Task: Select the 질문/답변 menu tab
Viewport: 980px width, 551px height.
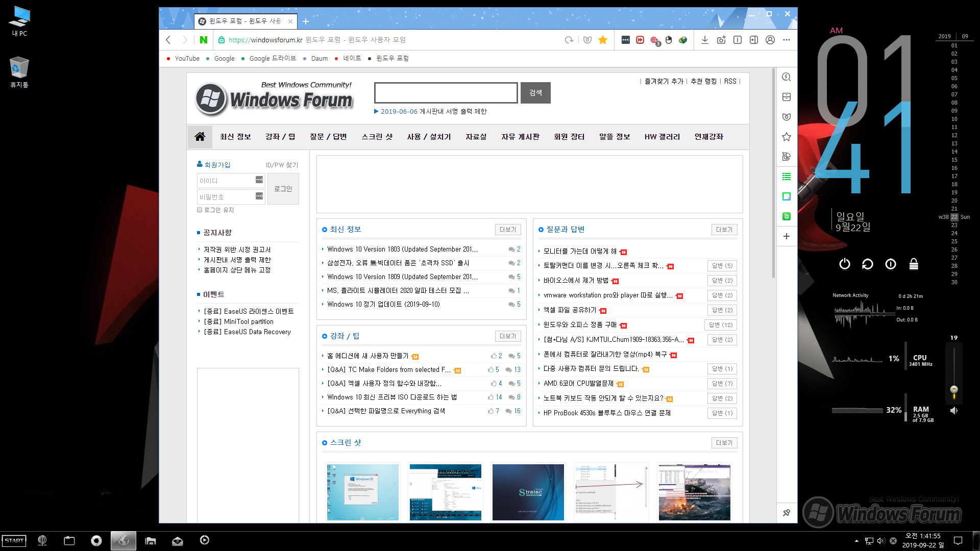Action: click(328, 137)
